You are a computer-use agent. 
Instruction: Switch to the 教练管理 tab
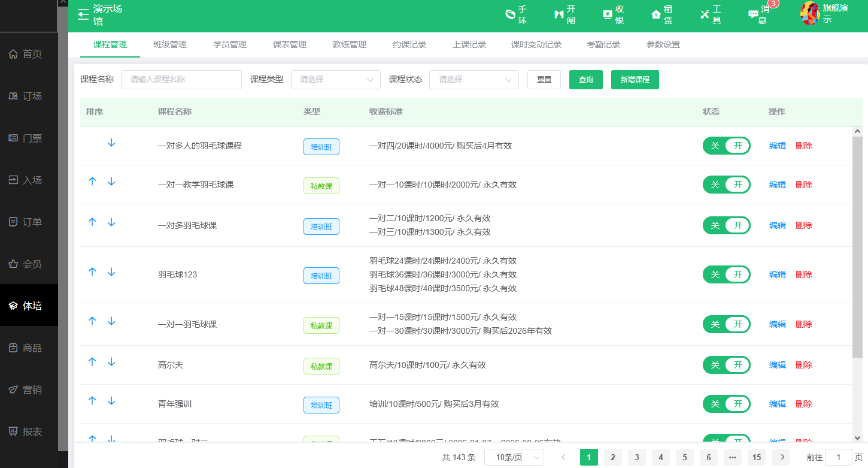point(348,44)
